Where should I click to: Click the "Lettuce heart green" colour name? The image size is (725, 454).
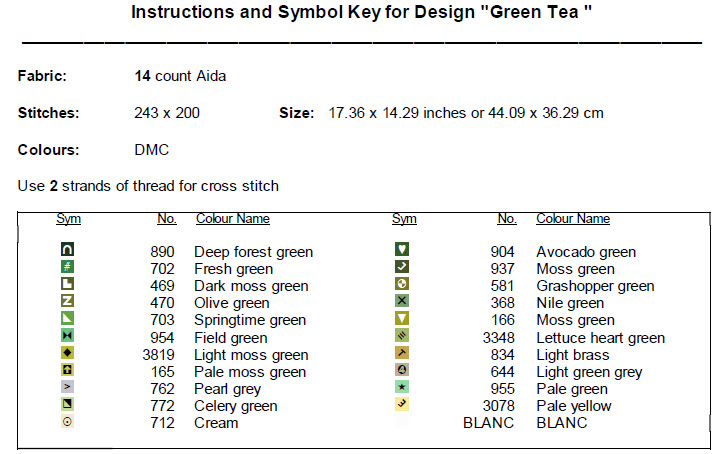[600, 338]
